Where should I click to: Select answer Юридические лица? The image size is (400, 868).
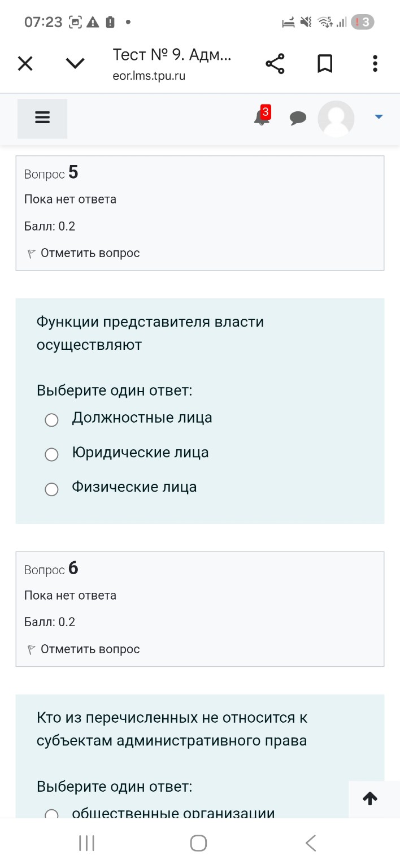pos(51,454)
